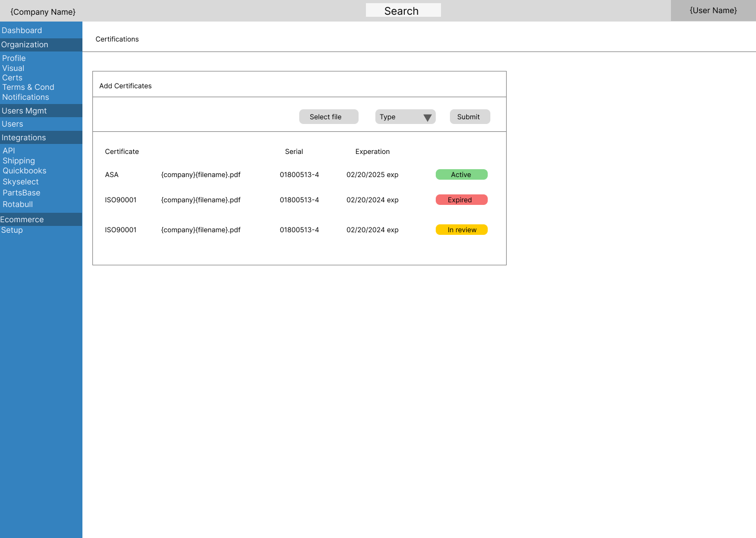Select the Experation column header

[x=373, y=151]
